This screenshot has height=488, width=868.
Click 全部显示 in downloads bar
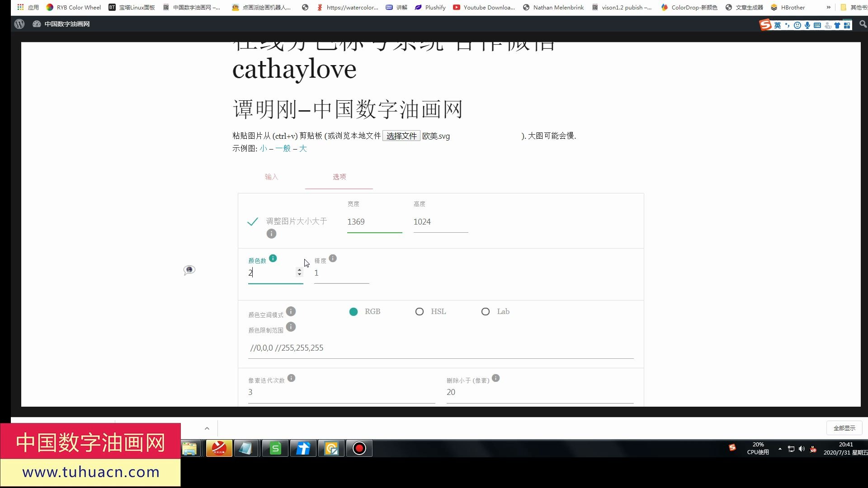(x=844, y=428)
